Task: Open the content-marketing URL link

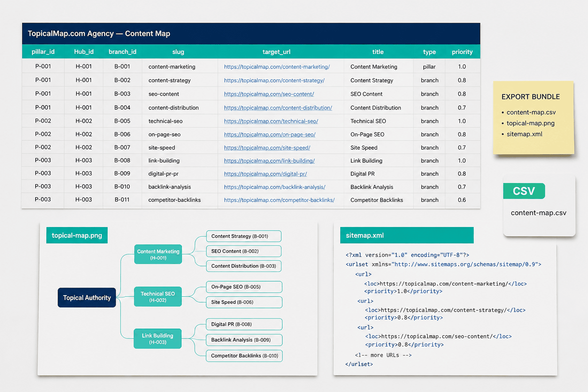Action: coord(277,67)
